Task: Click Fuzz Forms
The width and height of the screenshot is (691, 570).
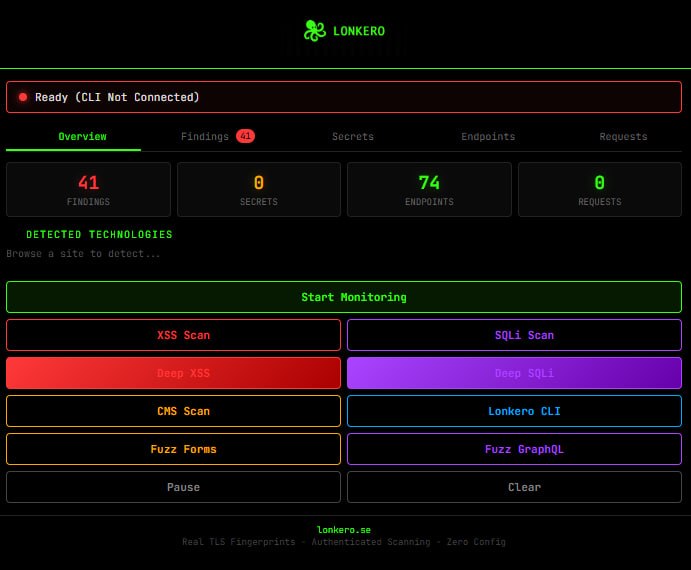Action: tap(174, 449)
